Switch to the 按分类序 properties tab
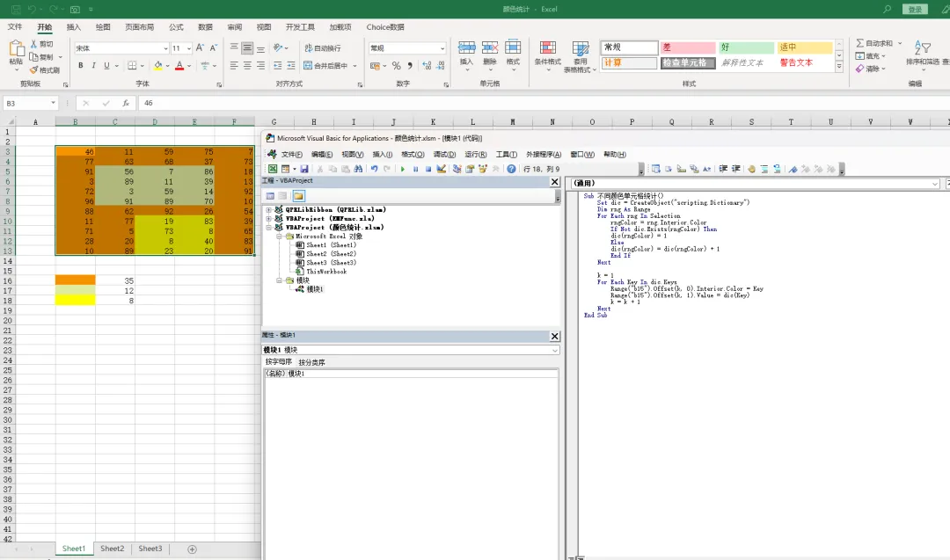950x560 pixels. pyautogui.click(x=312, y=362)
